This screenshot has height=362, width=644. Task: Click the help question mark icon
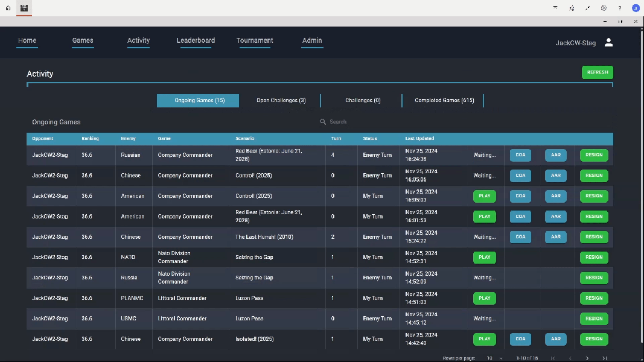(619, 8)
